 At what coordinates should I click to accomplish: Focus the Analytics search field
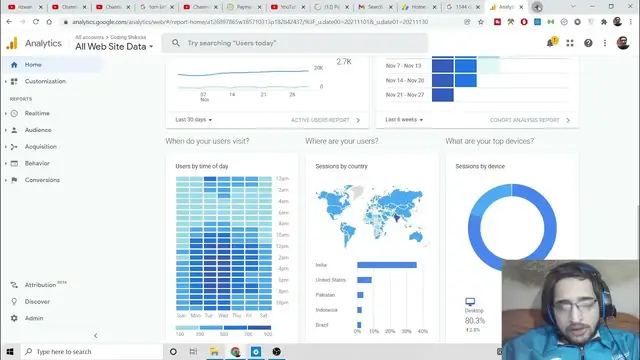coord(295,43)
